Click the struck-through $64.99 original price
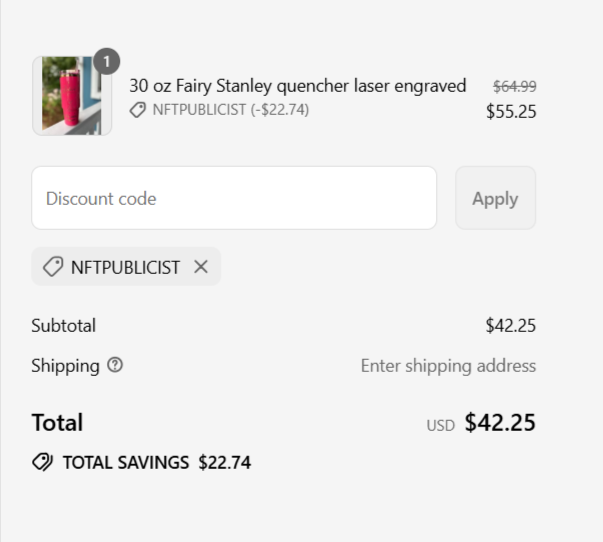This screenshot has height=542, width=603. [x=515, y=87]
